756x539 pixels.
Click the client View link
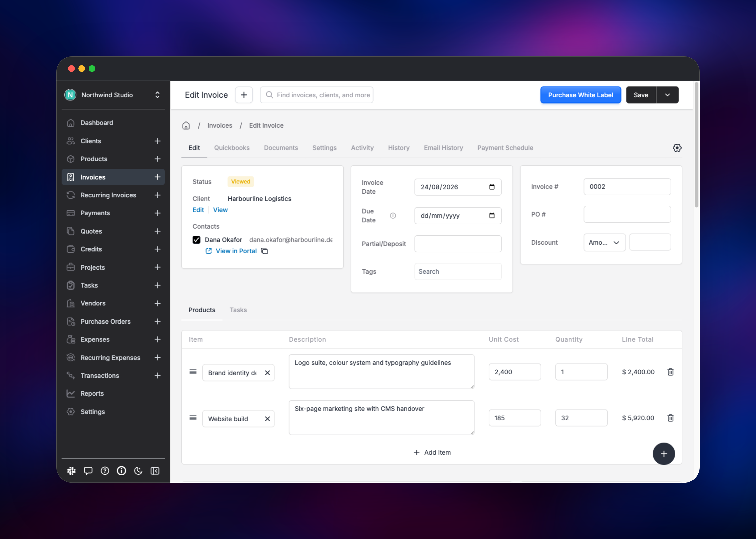(x=220, y=210)
